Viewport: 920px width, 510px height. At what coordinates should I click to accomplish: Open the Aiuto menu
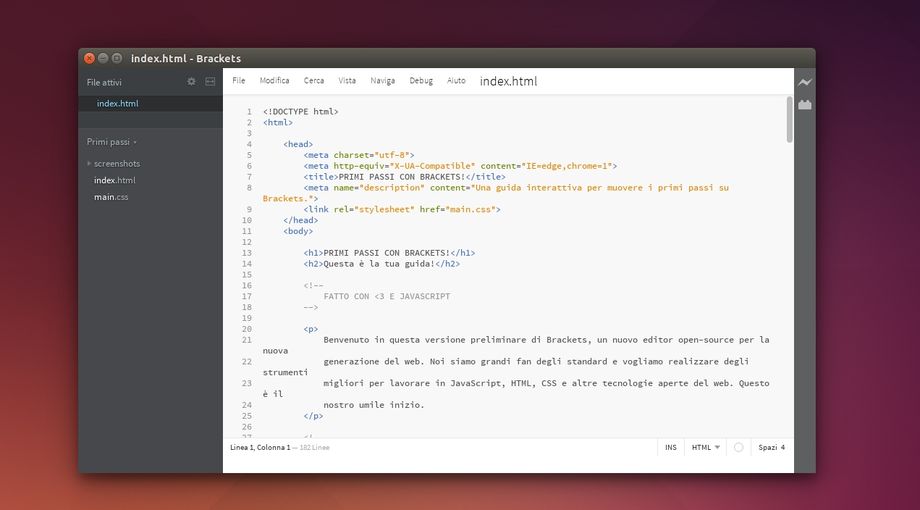pyautogui.click(x=456, y=80)
